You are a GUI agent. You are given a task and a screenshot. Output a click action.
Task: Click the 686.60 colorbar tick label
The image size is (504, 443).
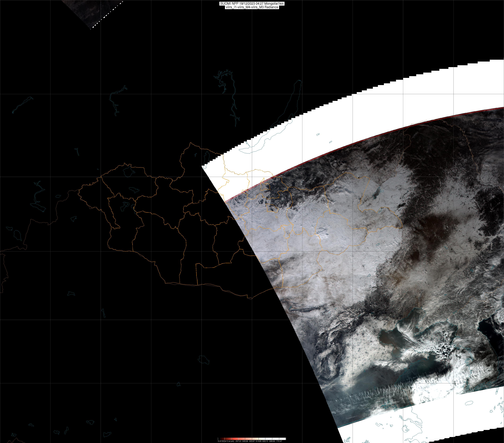(272, 441)
